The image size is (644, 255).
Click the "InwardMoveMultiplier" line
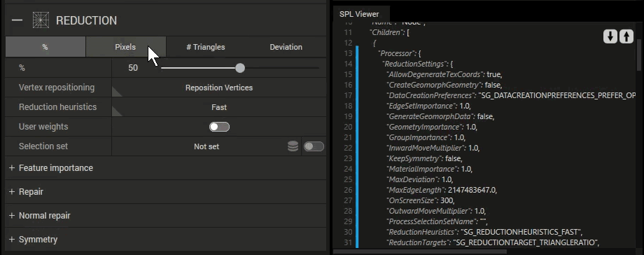[x=433, y=148]
